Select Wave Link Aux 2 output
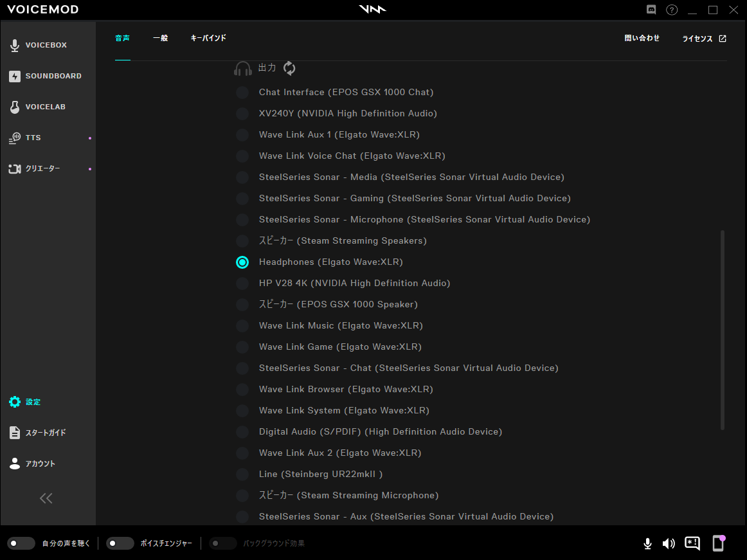This screenshot has width=747, height=560. (x=242, y=453)
